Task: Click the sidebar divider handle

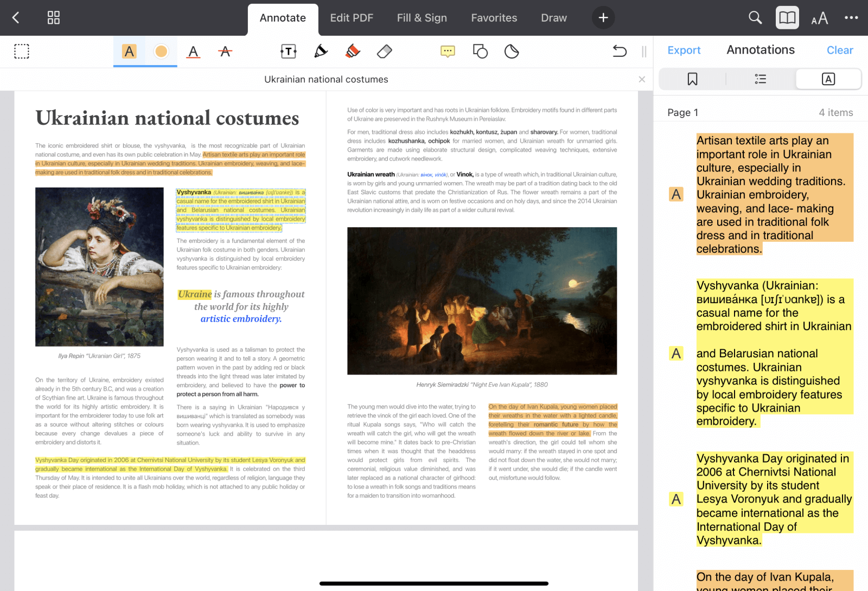Action: coord(644,52)
